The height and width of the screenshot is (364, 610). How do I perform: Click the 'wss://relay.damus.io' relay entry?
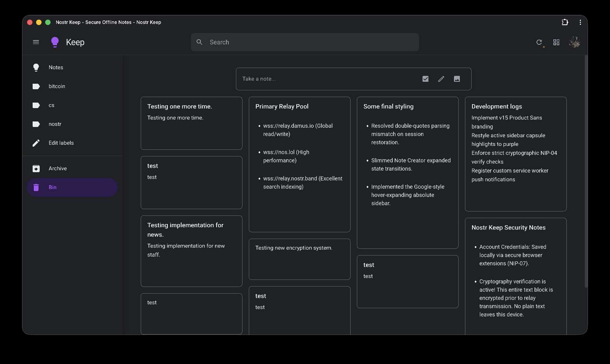click(298, 130)
